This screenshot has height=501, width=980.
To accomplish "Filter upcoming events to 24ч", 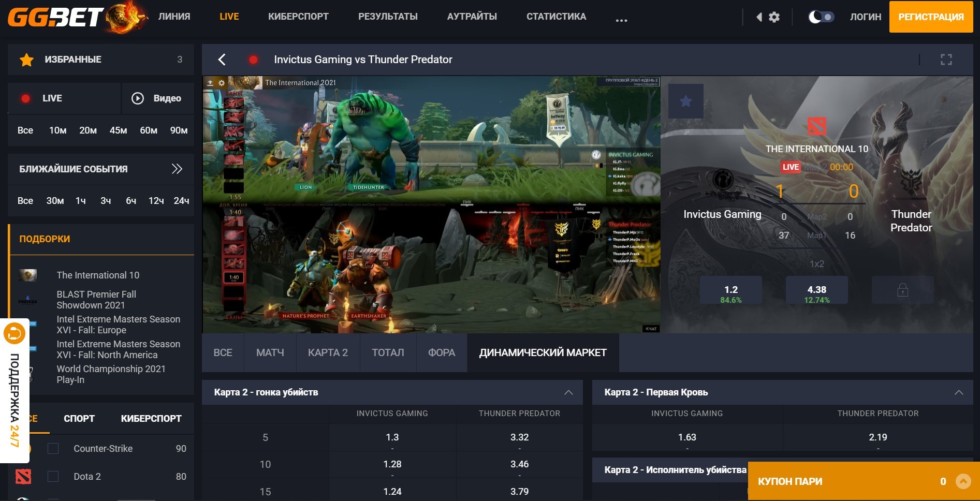I will pos(181,201).
